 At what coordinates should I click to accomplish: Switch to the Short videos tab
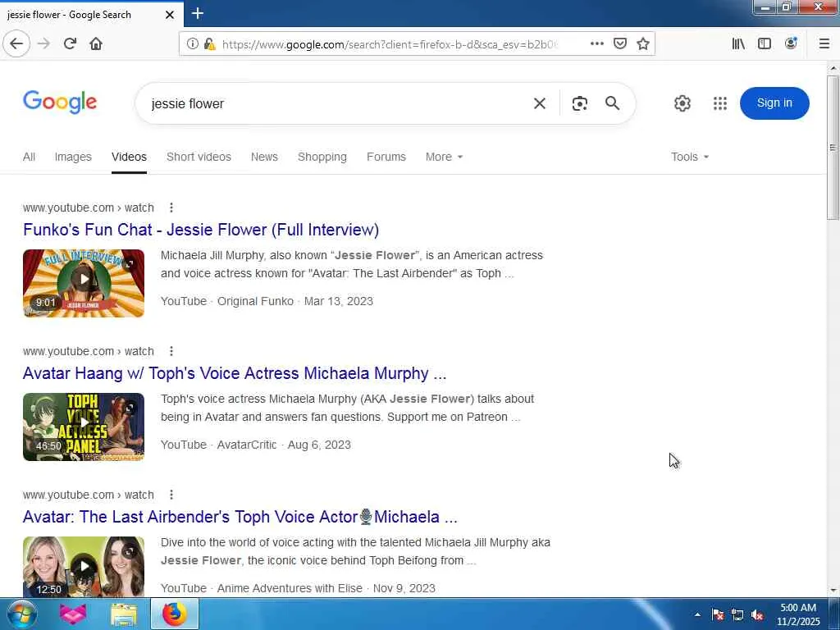click(x=199, y=157)
